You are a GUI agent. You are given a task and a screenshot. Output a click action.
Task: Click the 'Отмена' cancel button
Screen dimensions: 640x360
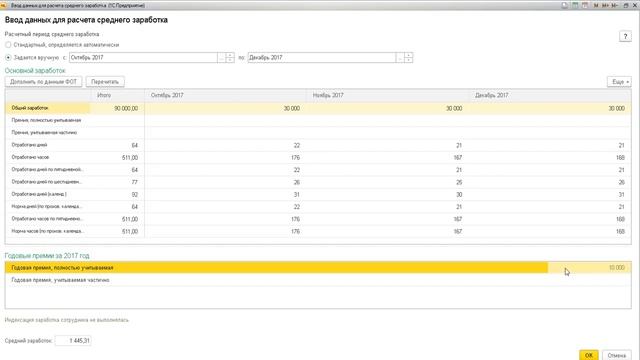[616, 355]
